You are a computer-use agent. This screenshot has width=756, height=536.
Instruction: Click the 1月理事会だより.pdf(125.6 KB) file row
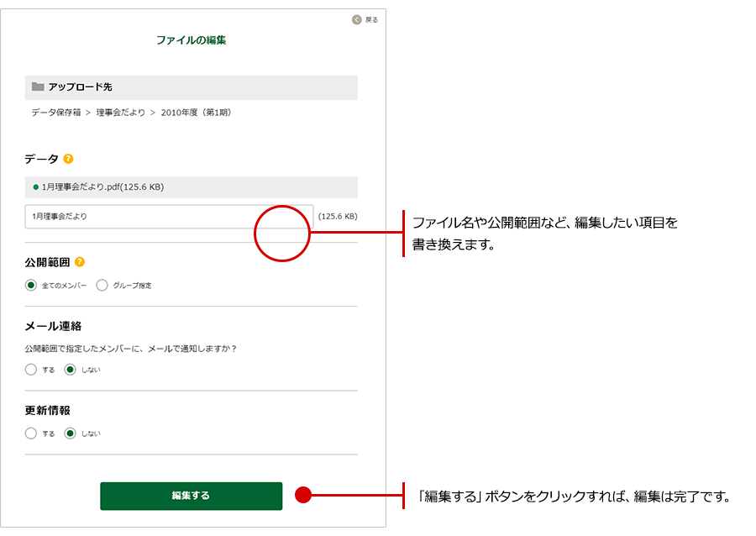(x=191, y=187)
